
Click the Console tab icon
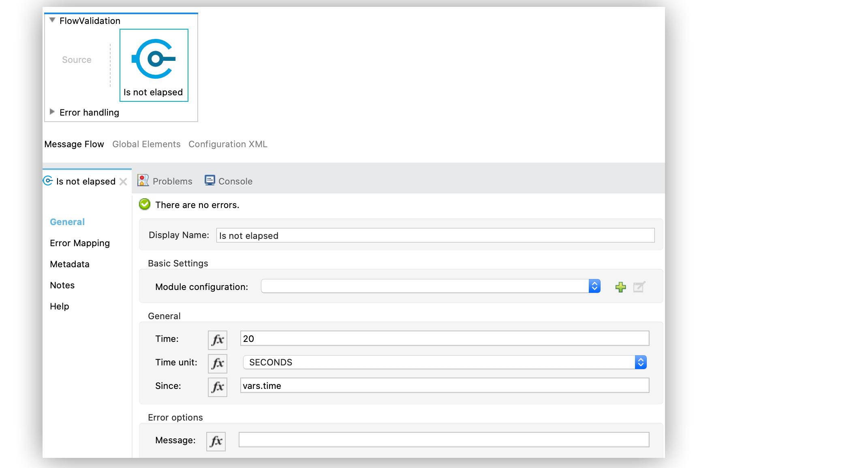coord(209,181)
